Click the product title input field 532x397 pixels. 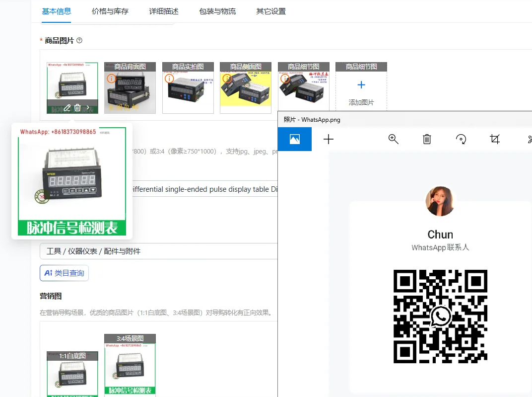point(205,189)
